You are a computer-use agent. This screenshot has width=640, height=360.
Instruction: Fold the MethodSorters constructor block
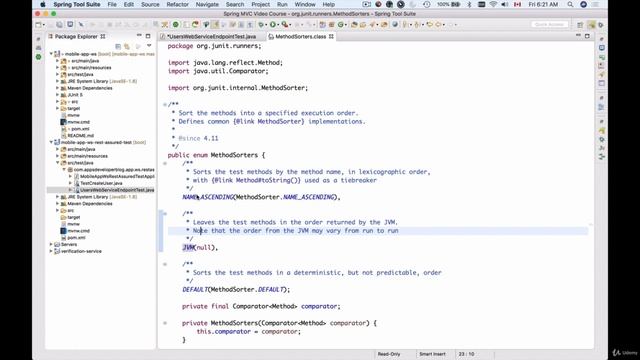point(165,323)
